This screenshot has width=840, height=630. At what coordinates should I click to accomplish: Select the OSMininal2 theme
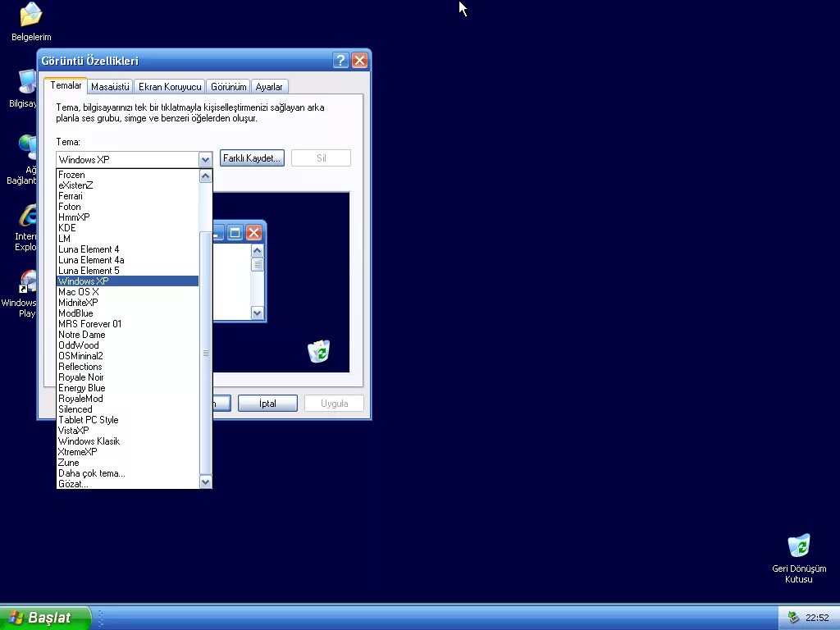127,356
